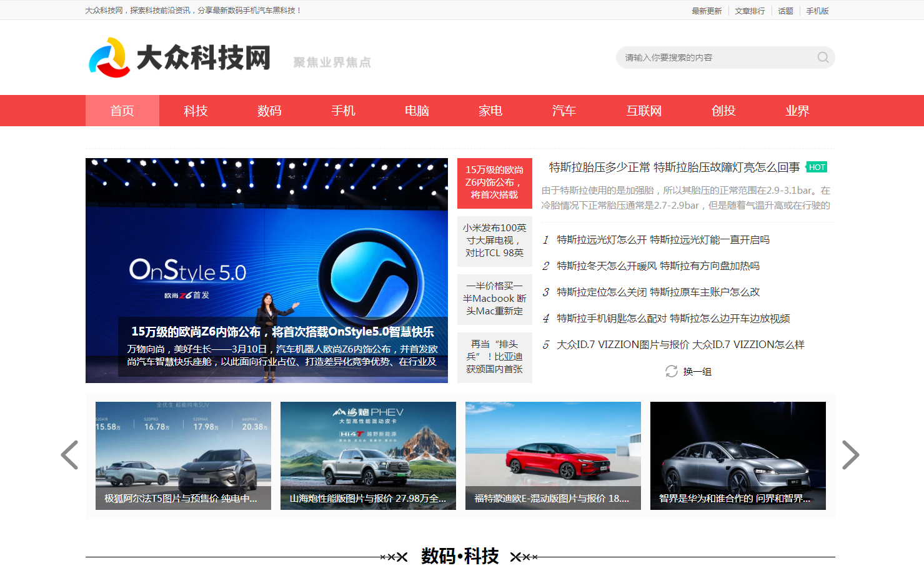Click the green HOT badge

pos(817,167)
